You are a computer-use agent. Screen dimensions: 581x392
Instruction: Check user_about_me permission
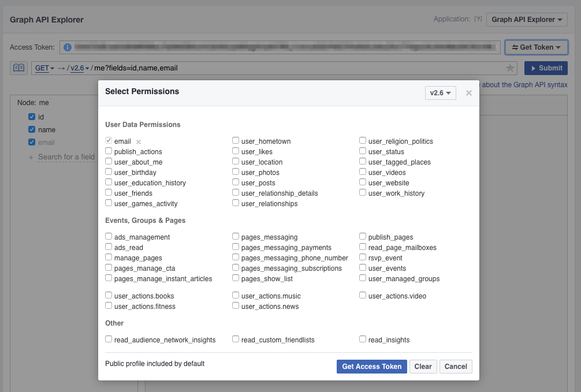[109, 161]
